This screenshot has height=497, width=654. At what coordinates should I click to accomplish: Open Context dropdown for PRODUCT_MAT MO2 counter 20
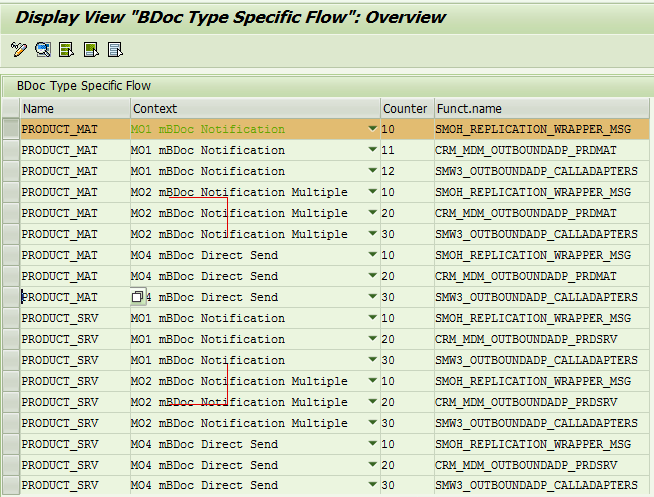point(372,213)
